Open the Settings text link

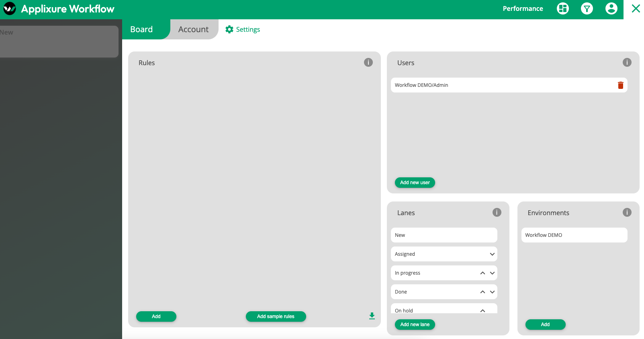coord(248,29)
